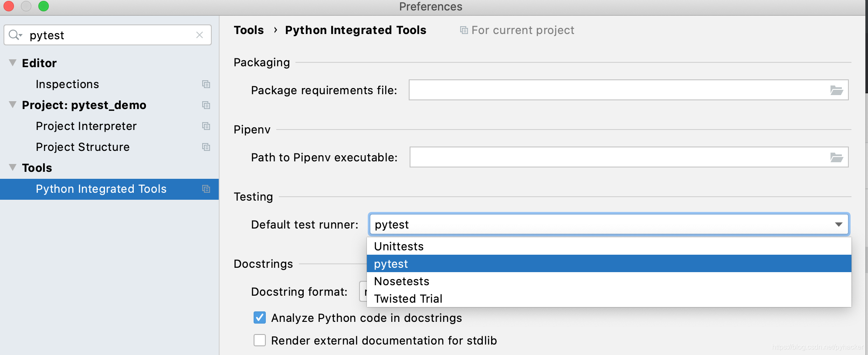Collapse the Project: pytest_demo section
Image resolution: width=868 pixels, height=355 pixels.
point(13,105)
